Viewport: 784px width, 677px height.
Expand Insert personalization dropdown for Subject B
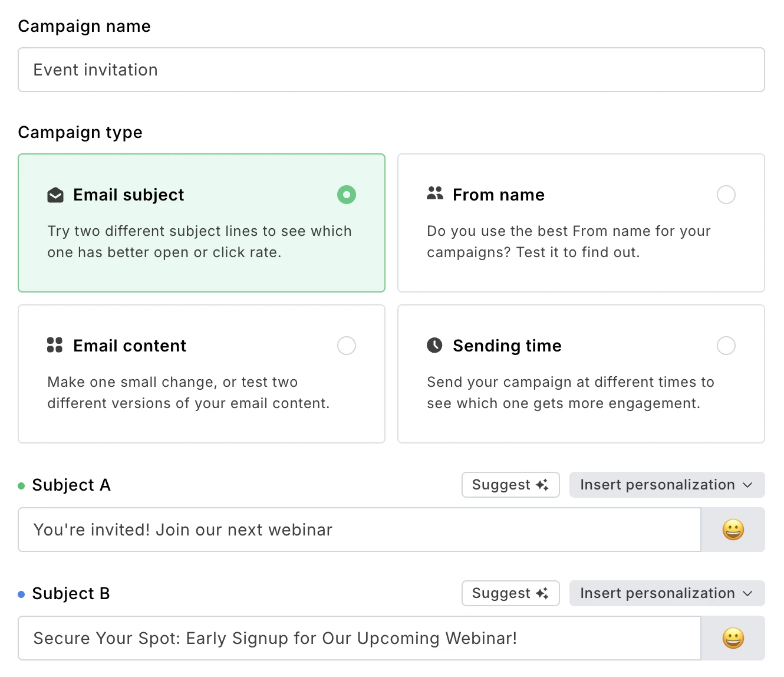(666, 593)
